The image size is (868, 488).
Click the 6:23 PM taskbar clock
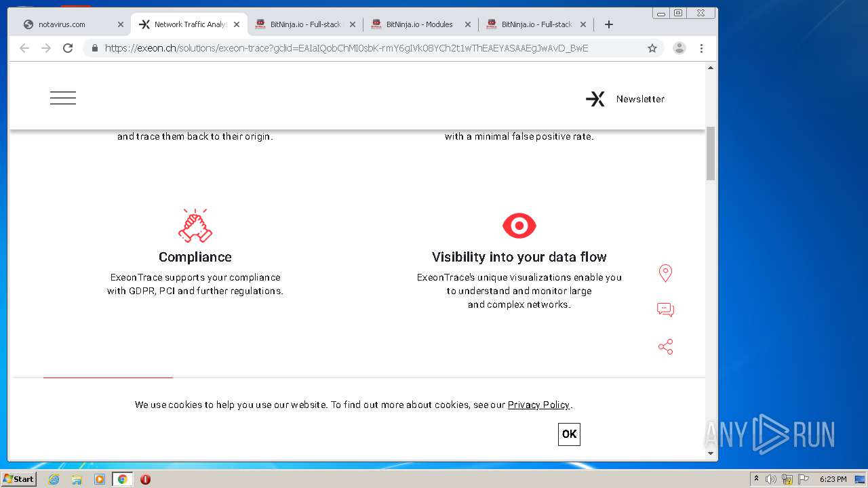click(x=833, y=479)
